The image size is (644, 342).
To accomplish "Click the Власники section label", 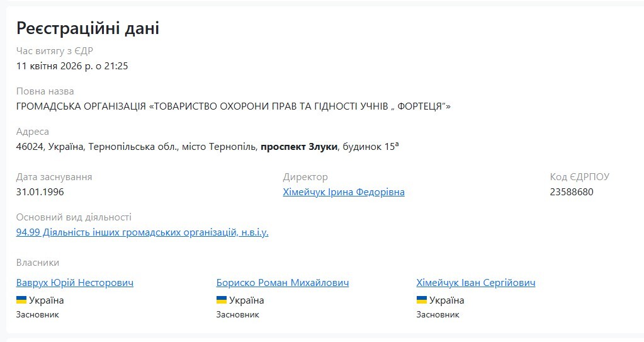I will click(38, 263).
